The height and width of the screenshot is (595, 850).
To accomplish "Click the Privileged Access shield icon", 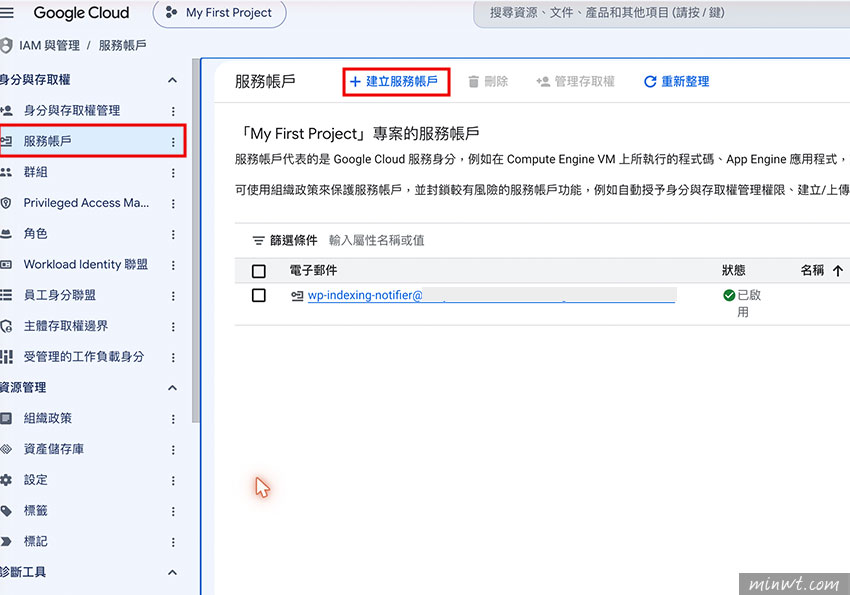I will 7,203.
